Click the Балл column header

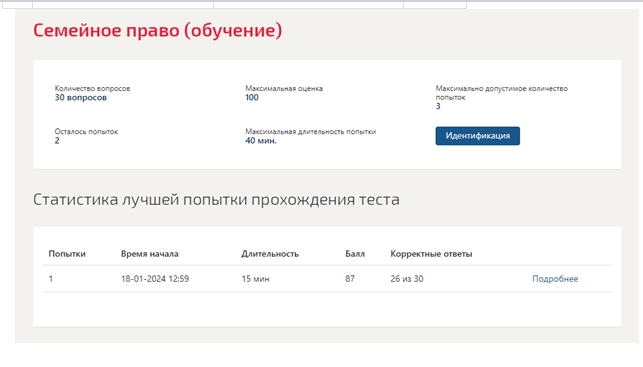coord(355,254)
